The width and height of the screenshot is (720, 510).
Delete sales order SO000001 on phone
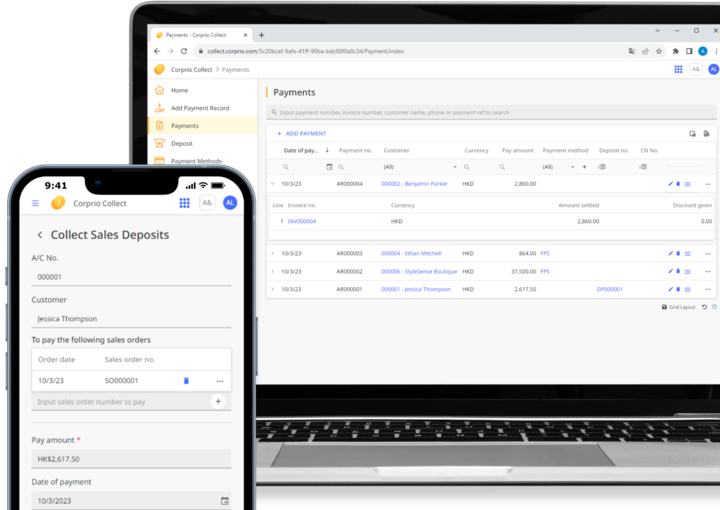pyautogui.click(x=186, y=381)
